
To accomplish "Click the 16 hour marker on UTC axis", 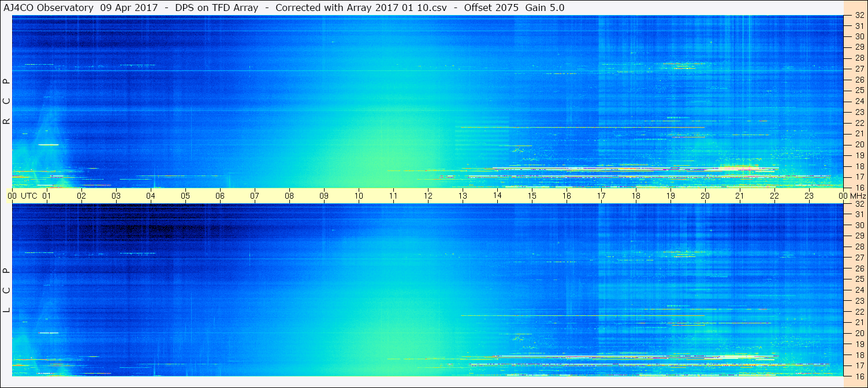I will pos(567,196).
